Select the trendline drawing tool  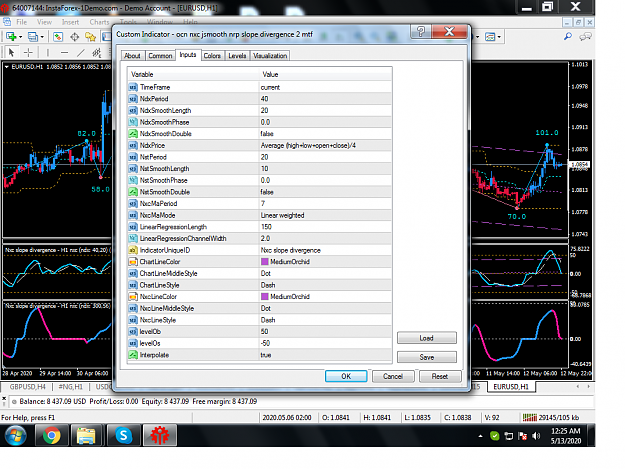coord(81,52)
